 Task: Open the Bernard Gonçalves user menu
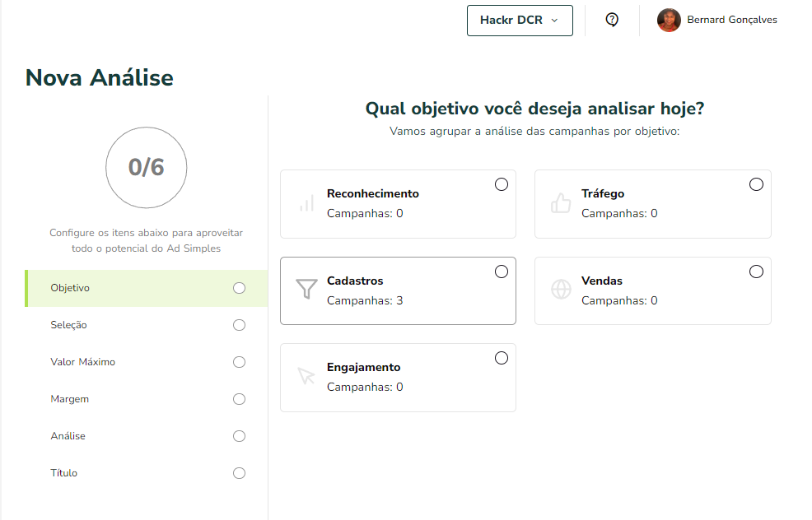717,21
